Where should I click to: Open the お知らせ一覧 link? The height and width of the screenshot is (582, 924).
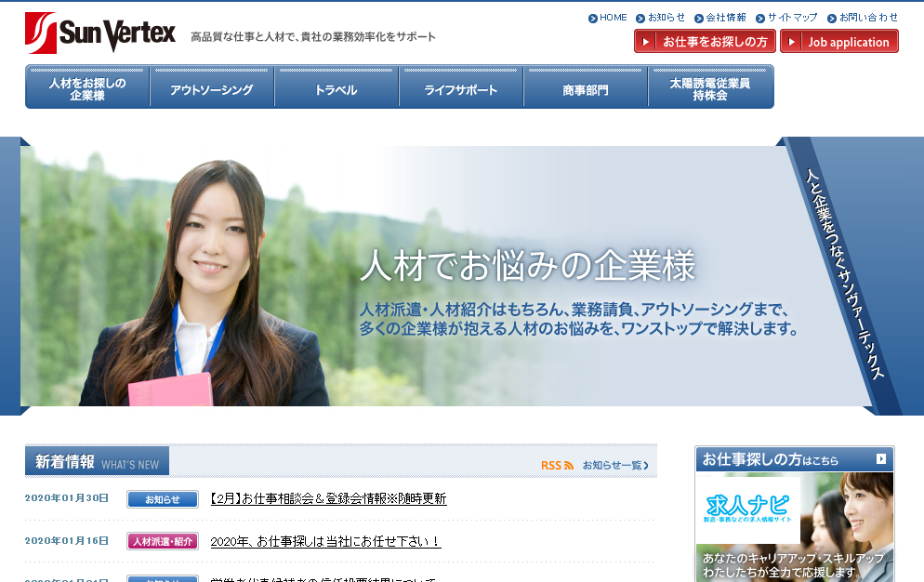615,465
